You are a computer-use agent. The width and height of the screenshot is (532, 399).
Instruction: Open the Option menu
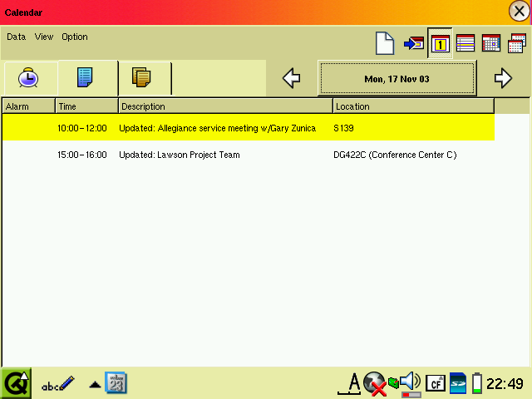point(75,37)
